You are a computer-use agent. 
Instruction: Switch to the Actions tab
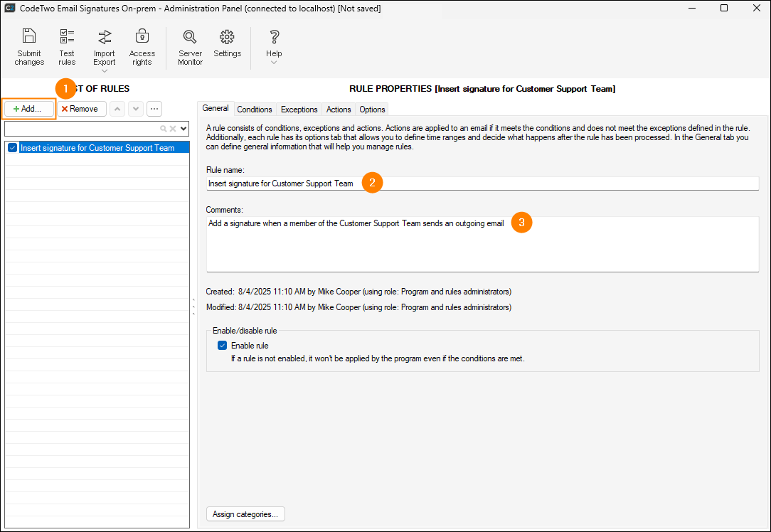click(x=339, y=110)
